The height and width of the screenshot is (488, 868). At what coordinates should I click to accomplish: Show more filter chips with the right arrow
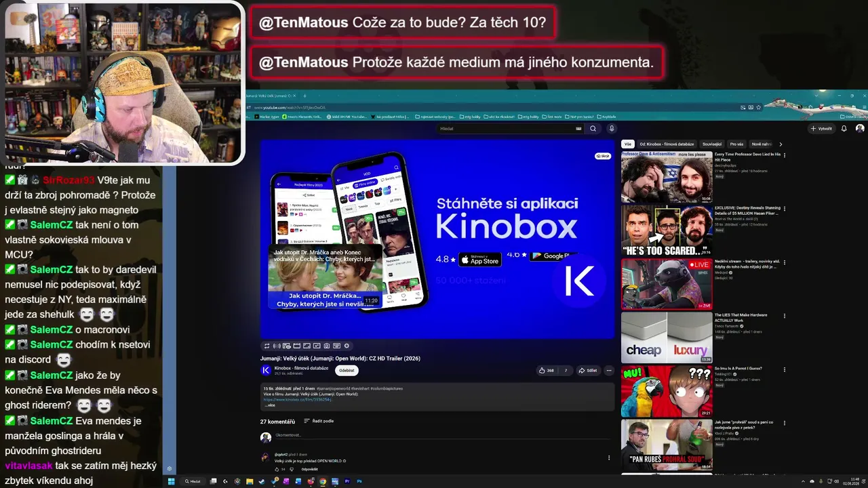click(x=781, y=144)
